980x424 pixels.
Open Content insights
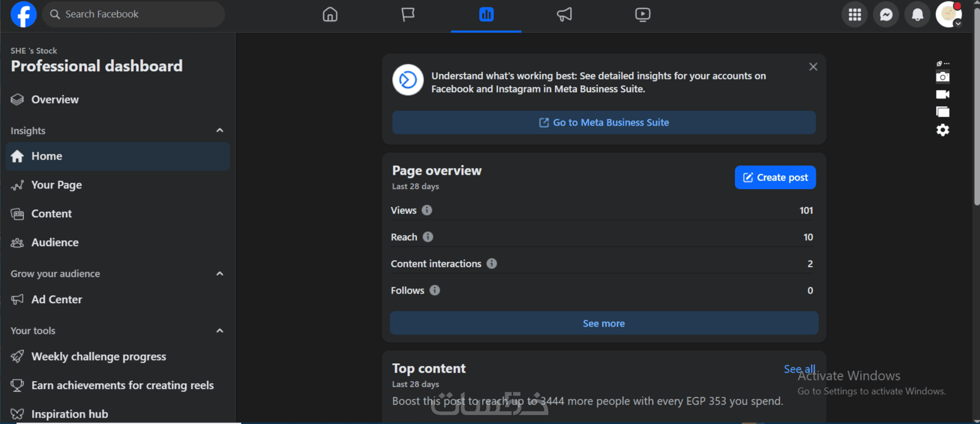pyautogui.click(x=118, y=214)
